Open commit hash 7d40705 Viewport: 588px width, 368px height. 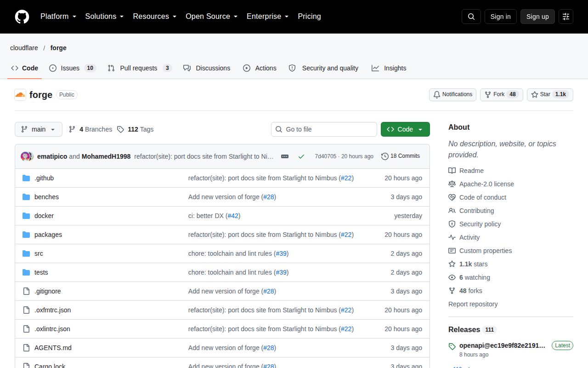tap(325, 156)
